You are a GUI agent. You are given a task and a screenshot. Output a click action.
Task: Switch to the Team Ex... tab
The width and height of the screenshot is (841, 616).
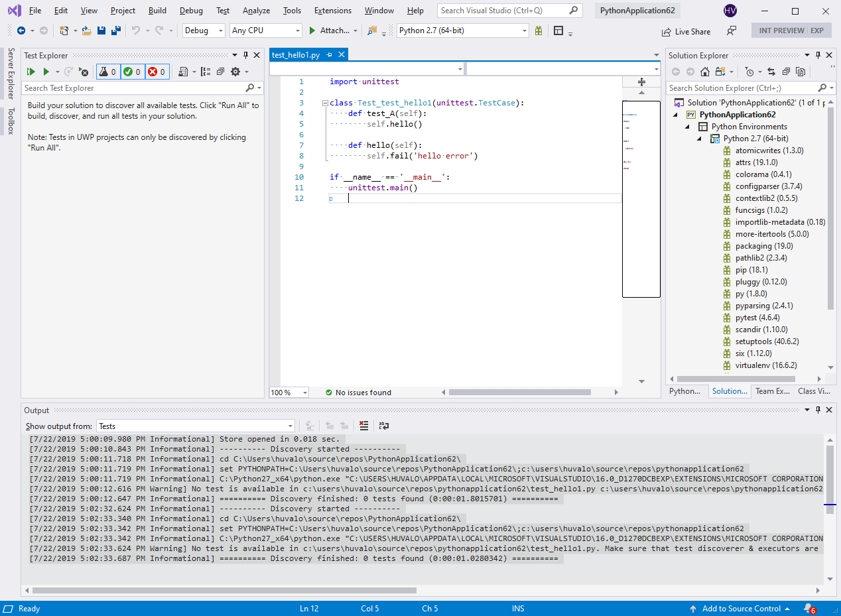[773, 391]
